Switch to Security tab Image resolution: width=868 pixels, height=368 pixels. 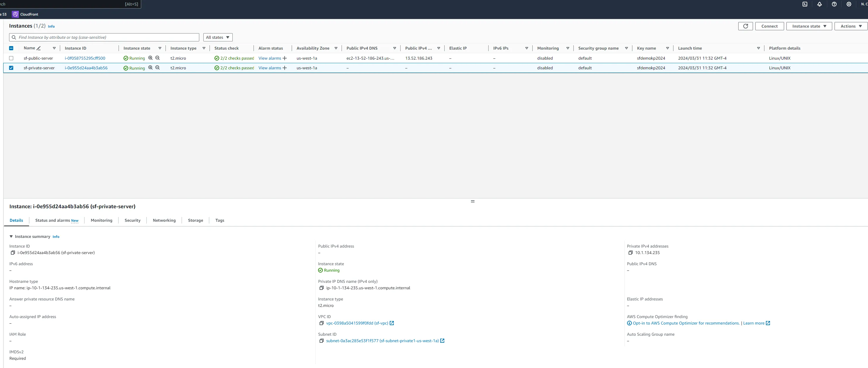coord(132,220)
